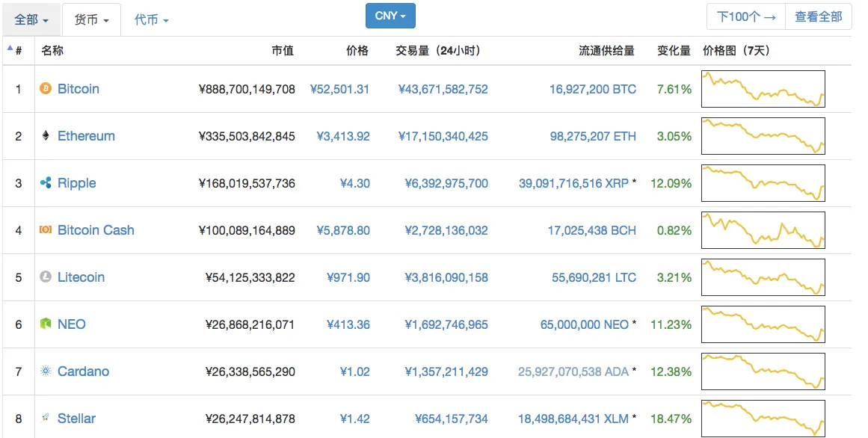Click Ethereum volume ¥17,150,340,425
Screen dimensions: 868x438
coord(443,136)
